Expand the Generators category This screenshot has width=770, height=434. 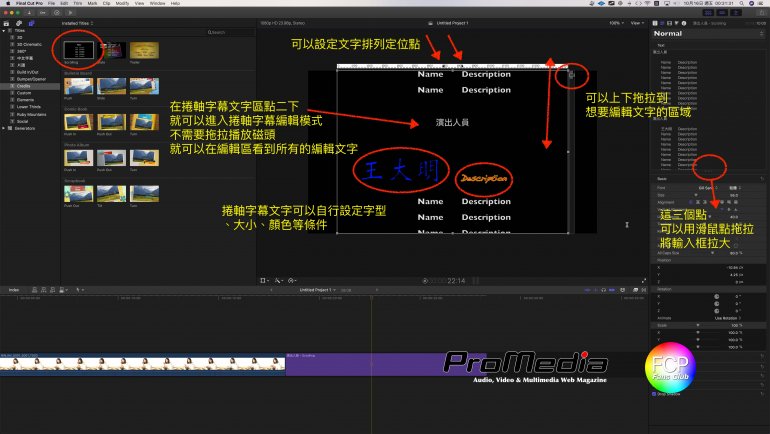5,127
